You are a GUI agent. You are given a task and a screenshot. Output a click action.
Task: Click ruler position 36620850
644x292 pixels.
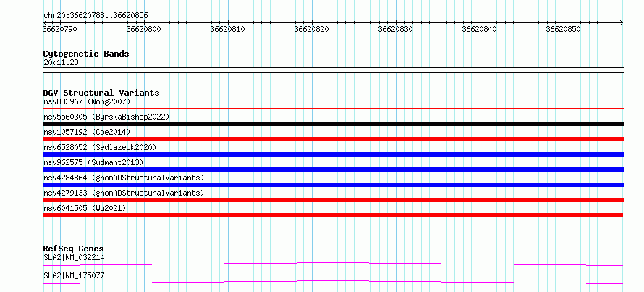[x=563, y=29]
